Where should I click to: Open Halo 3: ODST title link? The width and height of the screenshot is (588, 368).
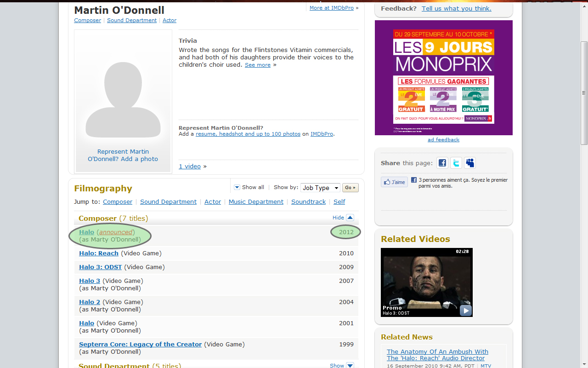click(x=101, y=267)
